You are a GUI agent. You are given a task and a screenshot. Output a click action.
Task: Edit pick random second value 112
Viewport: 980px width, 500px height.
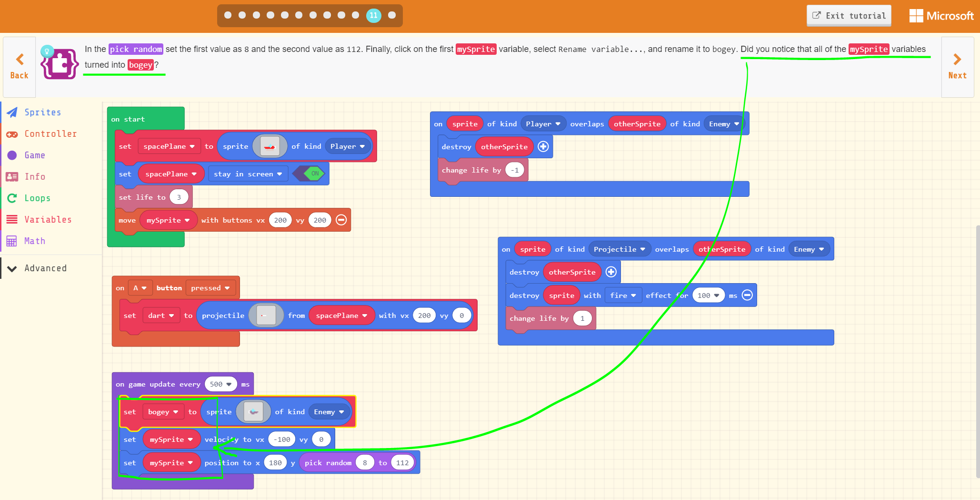(402, 463)
